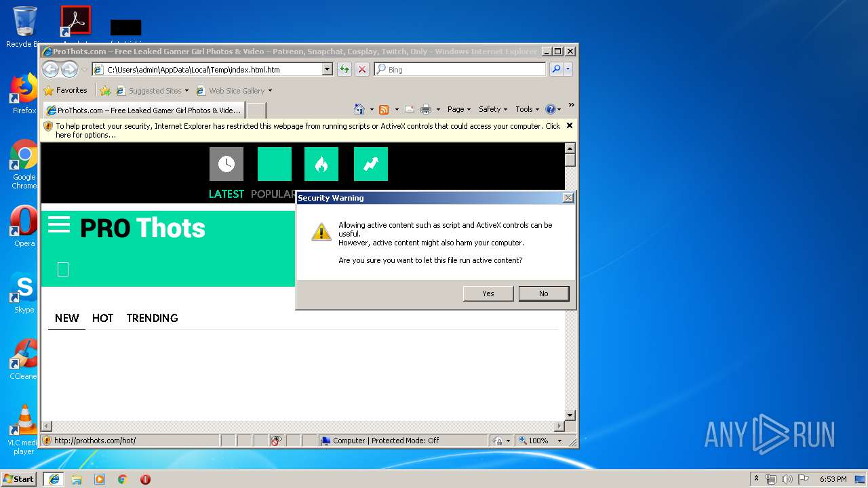This screenshot has width=868, height=488.
Task: Open the Favorites star button
Action: click(x=66, y=90)
